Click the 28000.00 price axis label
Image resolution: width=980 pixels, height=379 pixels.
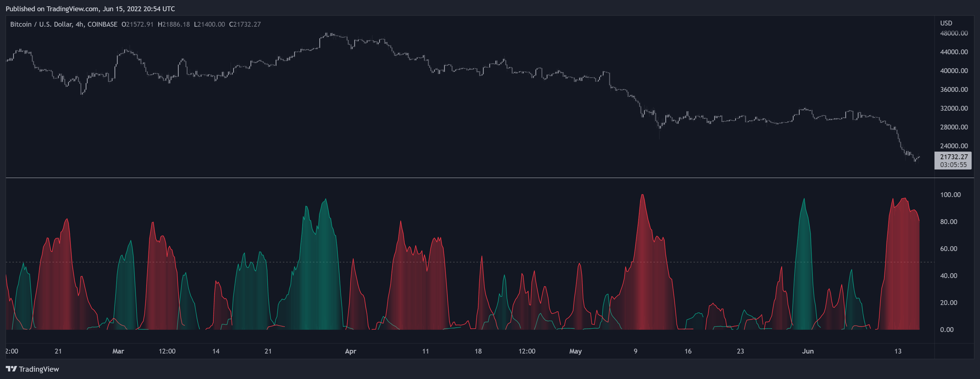pyautogui.click(x=954, y=127)
